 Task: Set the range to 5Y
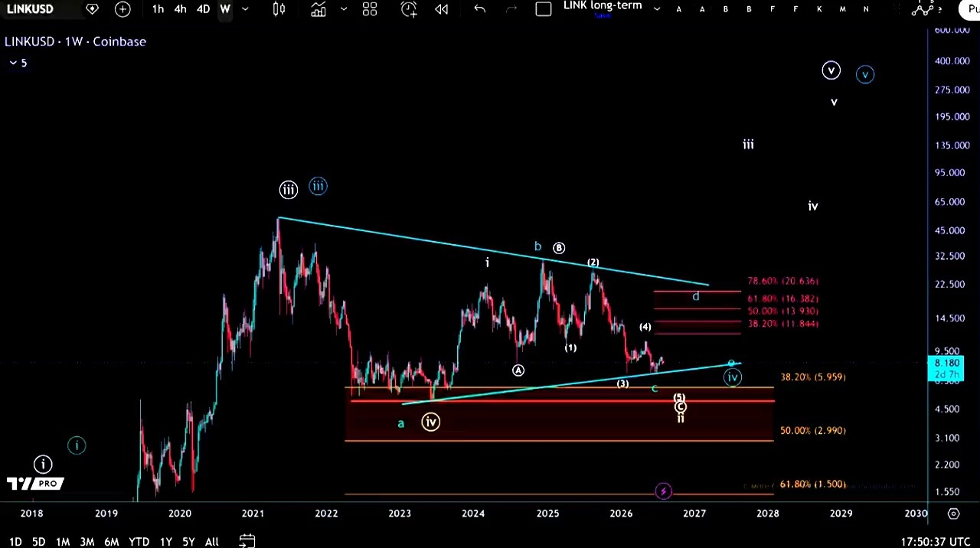click(188, 542)
